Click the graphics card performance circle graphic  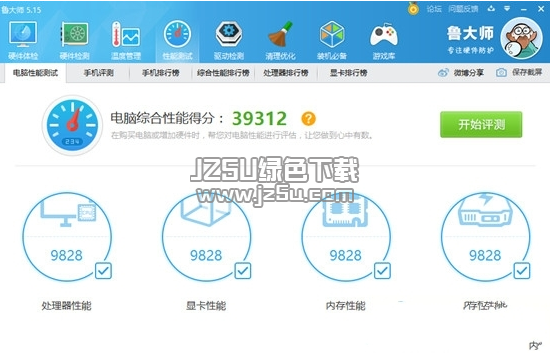[206, 236]
